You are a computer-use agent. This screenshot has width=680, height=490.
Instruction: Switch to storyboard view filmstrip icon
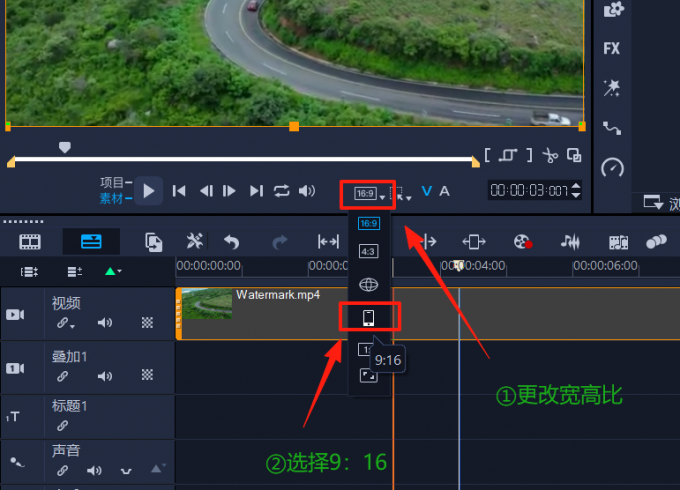[31, 242]
